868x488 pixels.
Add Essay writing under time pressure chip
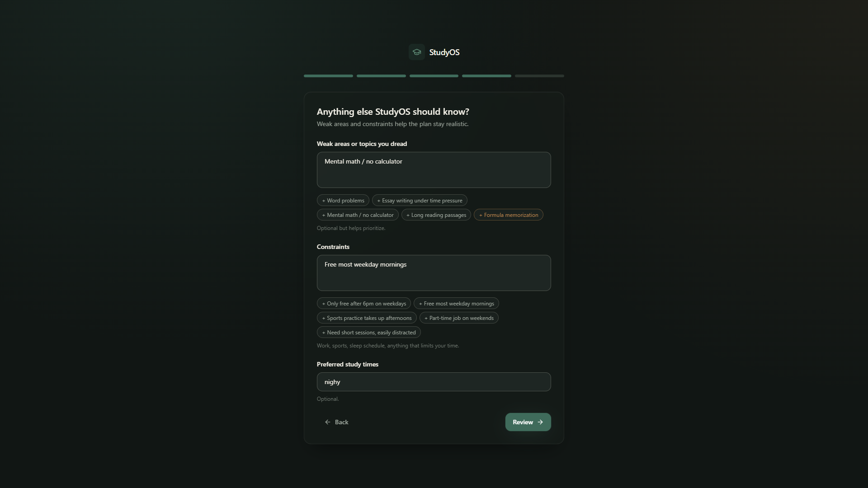(420, 201)
